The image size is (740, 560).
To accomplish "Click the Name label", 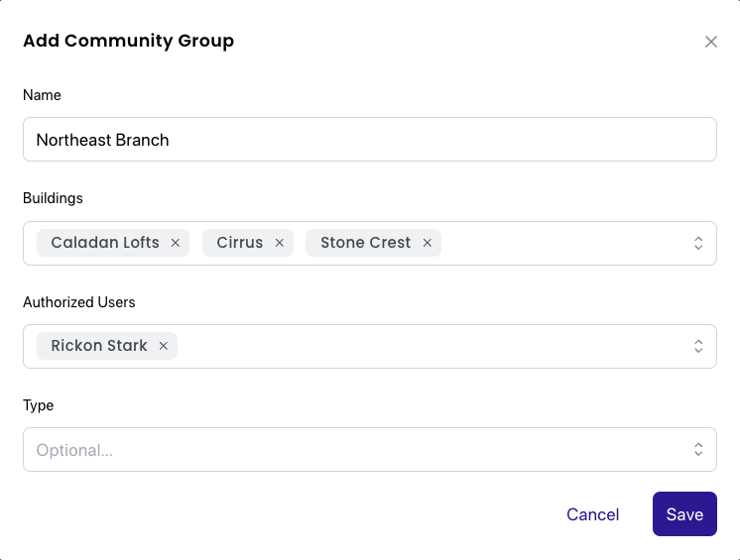I will (x=42, y=95).
